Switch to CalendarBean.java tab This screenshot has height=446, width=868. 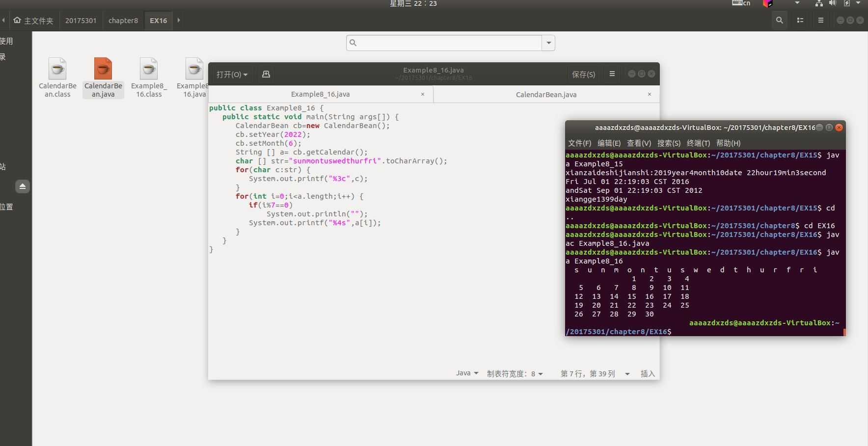click(546, 94)
